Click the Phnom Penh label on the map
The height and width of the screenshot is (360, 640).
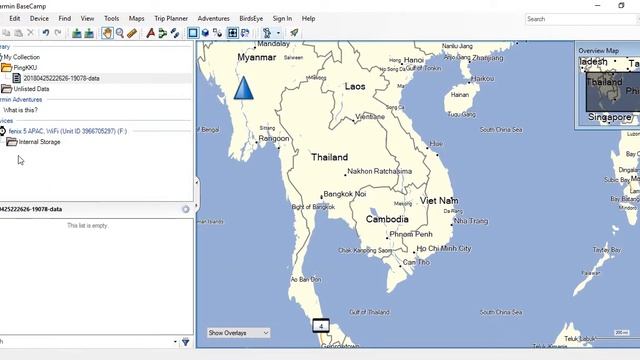click(411, 234)
